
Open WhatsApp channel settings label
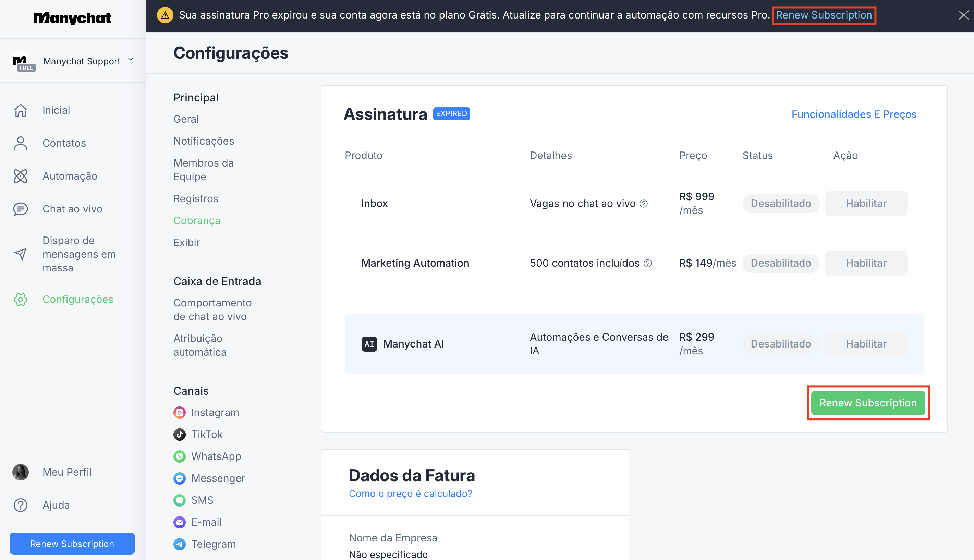pos(216,456)
